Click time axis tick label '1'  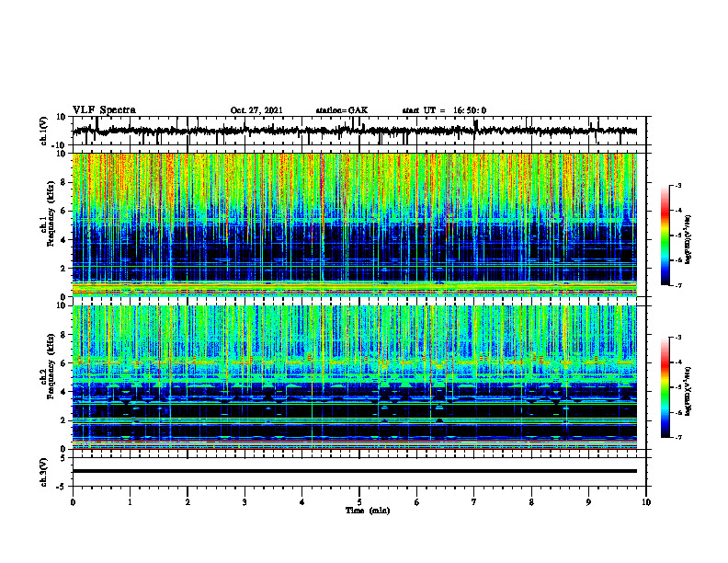[130, 502]
